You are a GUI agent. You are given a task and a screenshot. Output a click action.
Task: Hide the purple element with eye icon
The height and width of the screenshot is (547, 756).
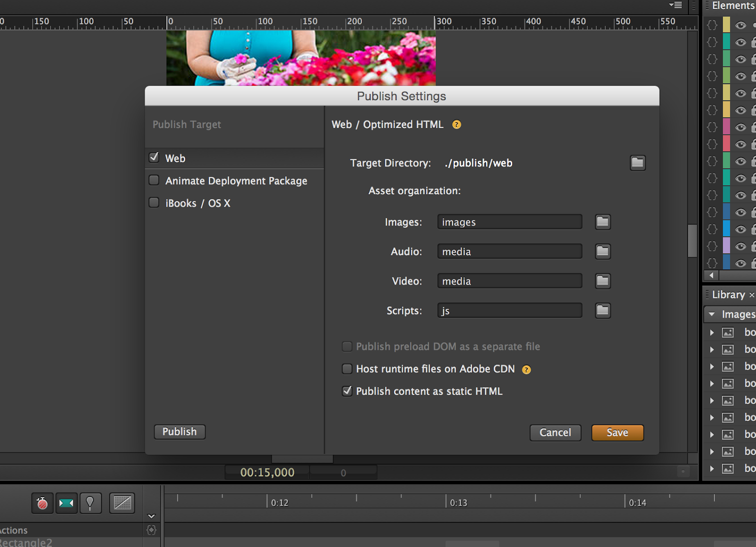(740, 246)
